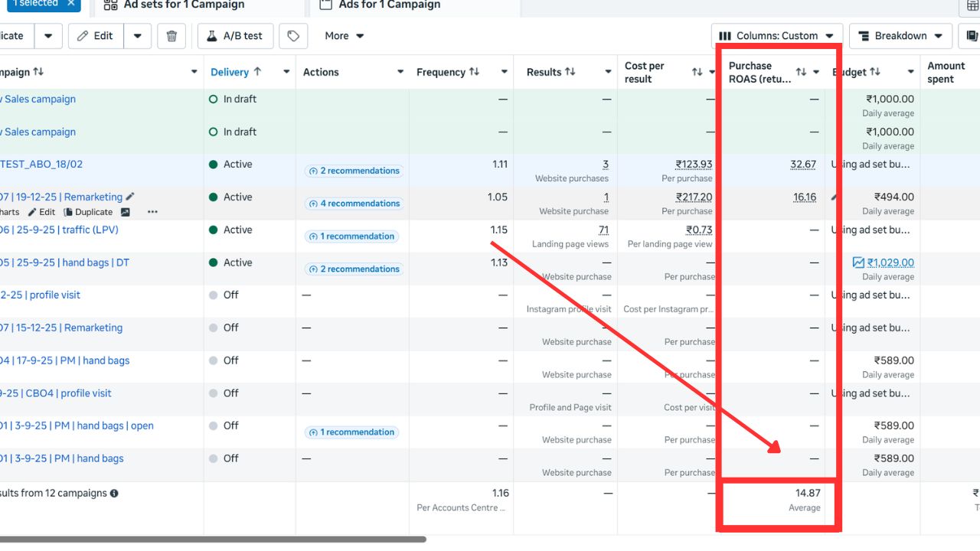Click the 14.87 average ROAS value
The height and width of the screenshot is (551, 980).
(808, 494)
